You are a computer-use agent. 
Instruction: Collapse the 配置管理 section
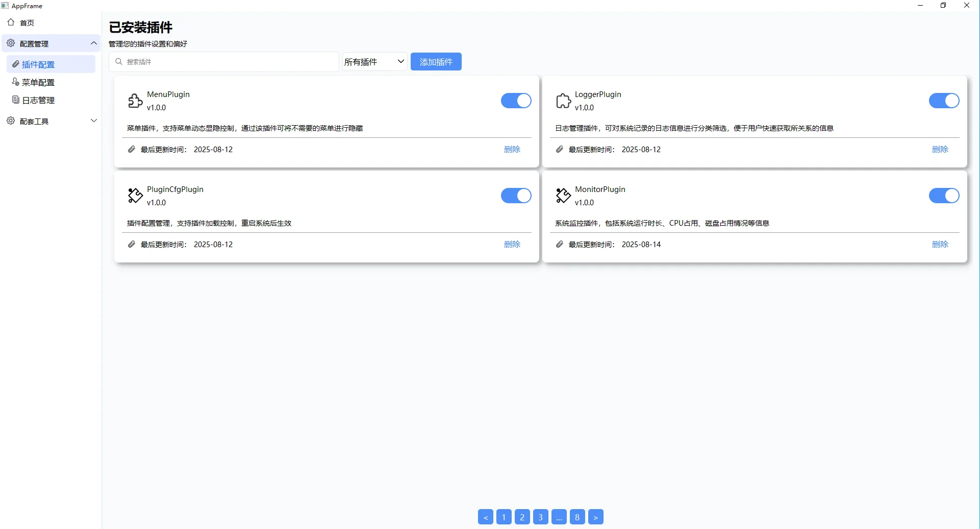93,43
